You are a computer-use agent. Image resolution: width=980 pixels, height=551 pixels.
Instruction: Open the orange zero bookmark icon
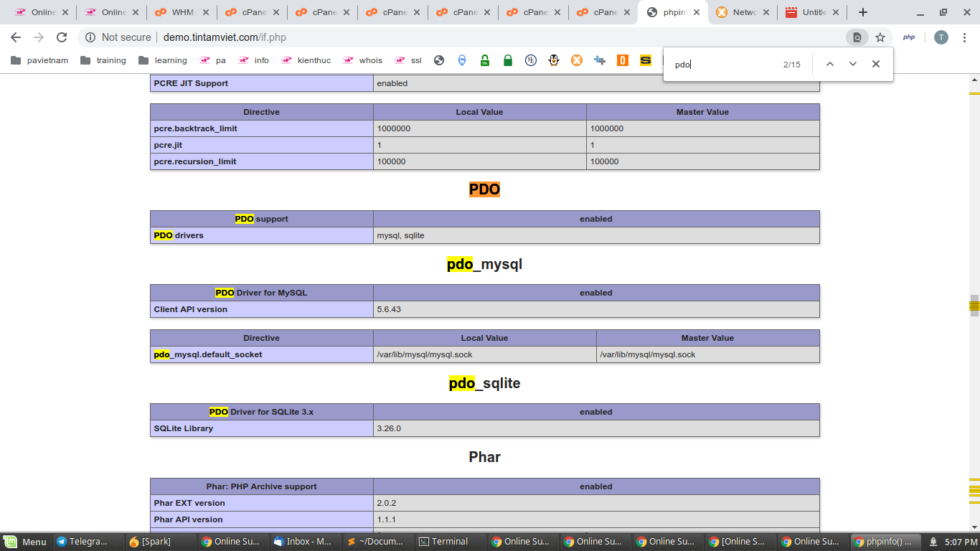(x=623, y=60)
